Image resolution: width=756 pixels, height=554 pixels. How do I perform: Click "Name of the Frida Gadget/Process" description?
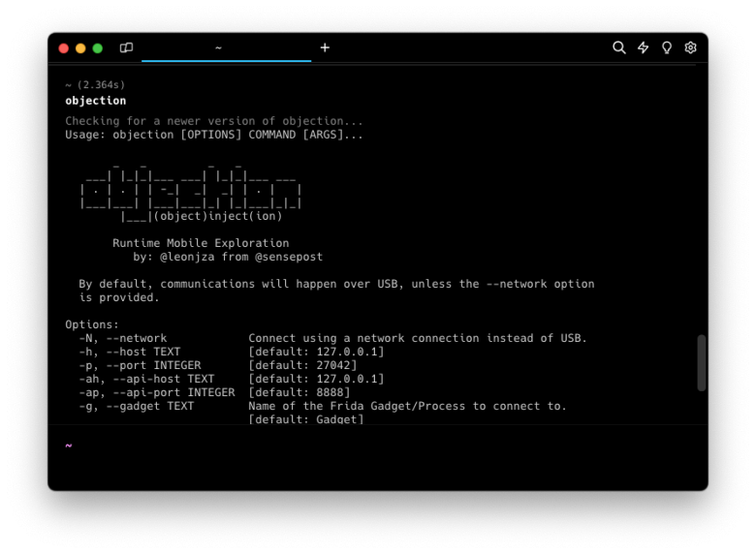[x=407, y=406]
